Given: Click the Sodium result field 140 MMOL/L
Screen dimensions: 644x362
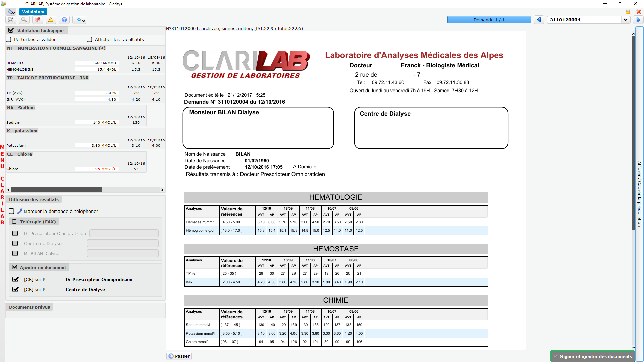Looking at the screenshot, I should pos(96,122).
